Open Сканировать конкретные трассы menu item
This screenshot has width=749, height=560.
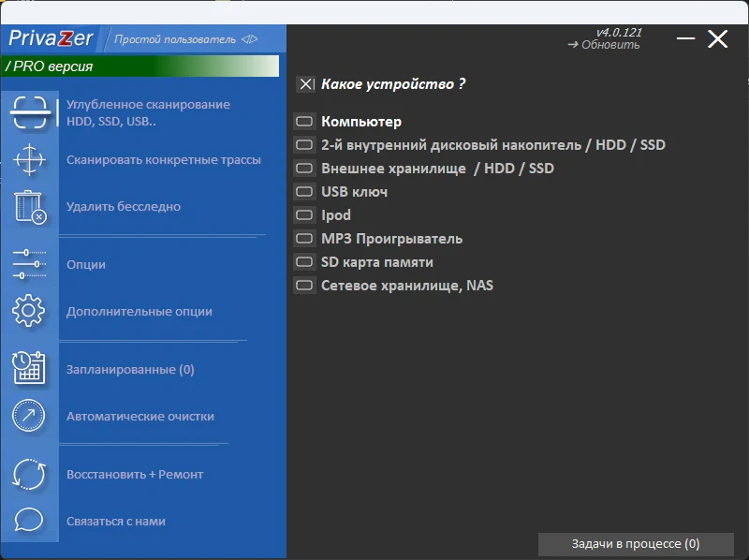point(163,159)
